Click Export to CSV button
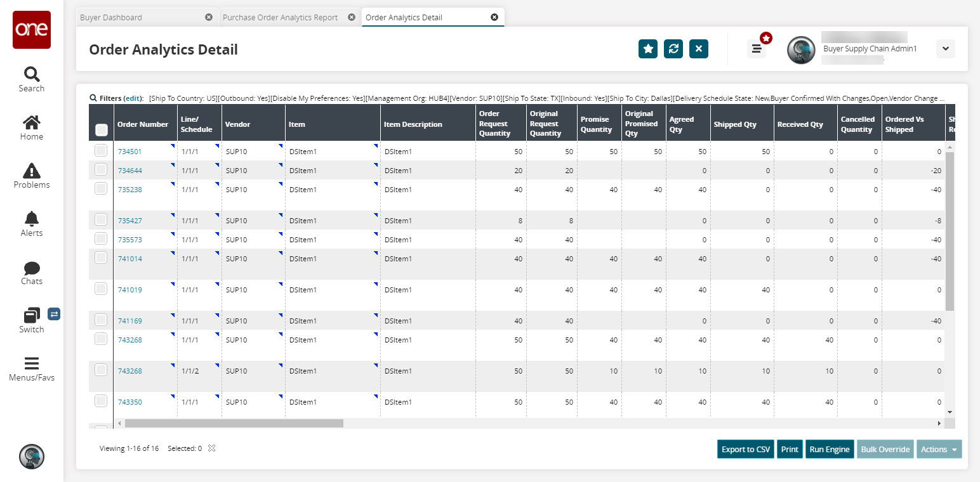The width and height of the screenshot is (980, 482). [x=745, y=449]
